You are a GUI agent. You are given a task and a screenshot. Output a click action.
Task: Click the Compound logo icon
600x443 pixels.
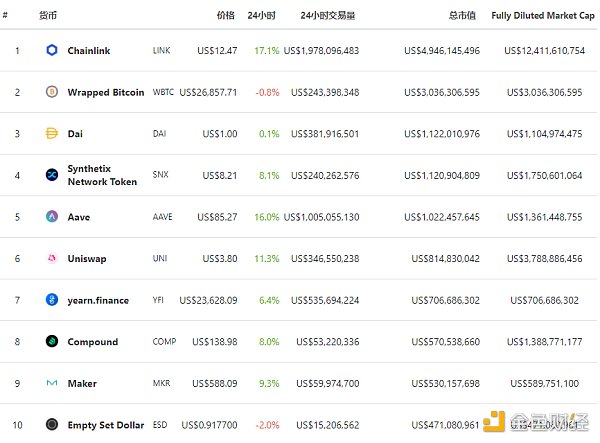point(52,341)
